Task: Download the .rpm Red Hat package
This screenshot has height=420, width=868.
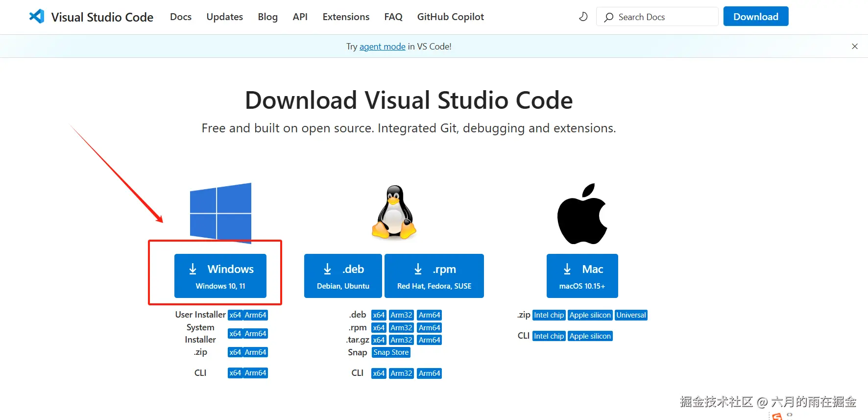Action: (434, 276)
